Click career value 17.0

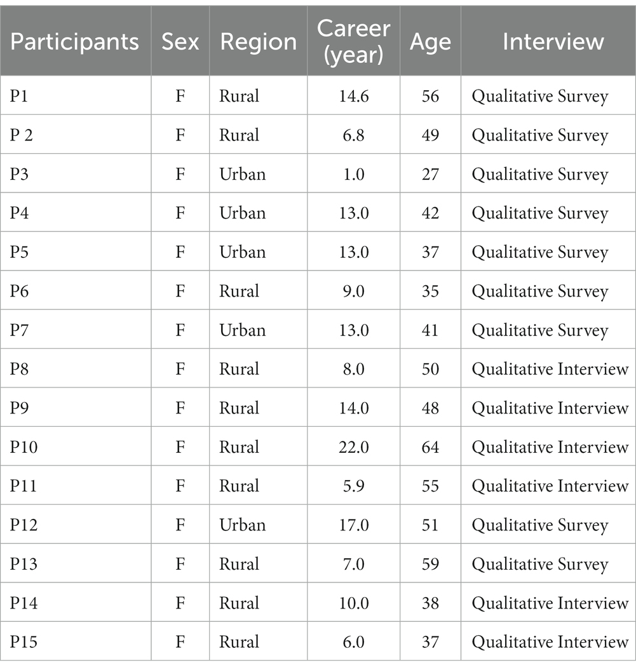tap(353, 525)
